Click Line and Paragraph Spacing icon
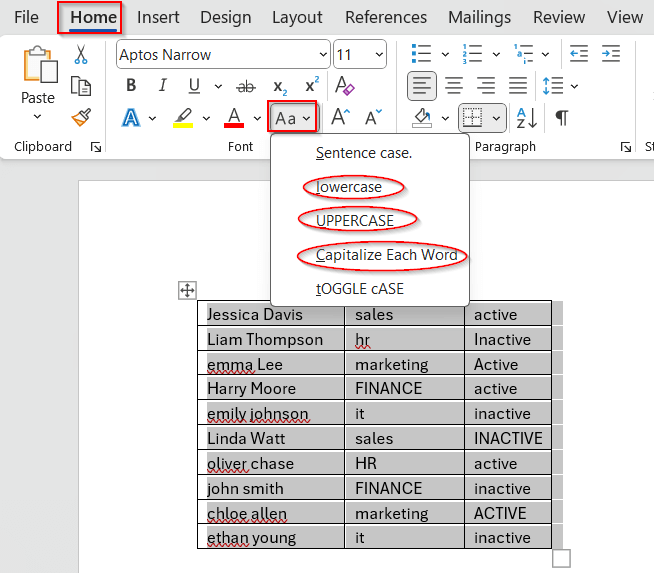Viewport: 654px width, 573px height. 553,86
